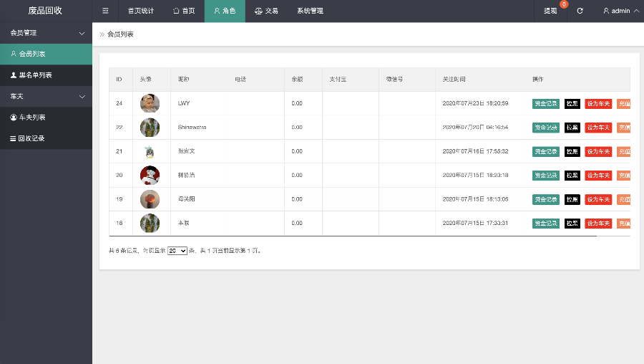Click the sidebar collapse hamburger icon
This screenshot has height=364, width=644.
pyautogui.click(x=105, y=11)
